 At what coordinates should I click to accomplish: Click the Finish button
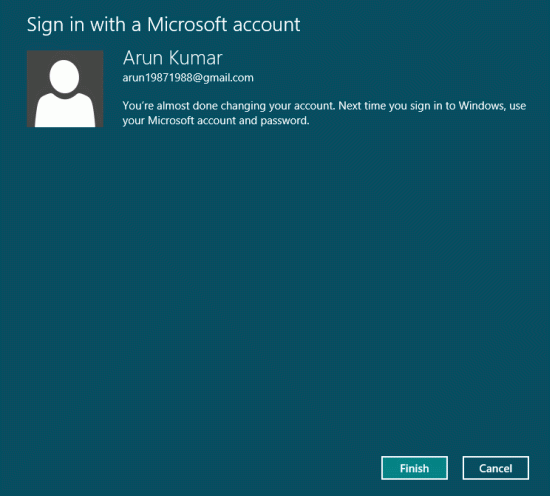(414, 468)
